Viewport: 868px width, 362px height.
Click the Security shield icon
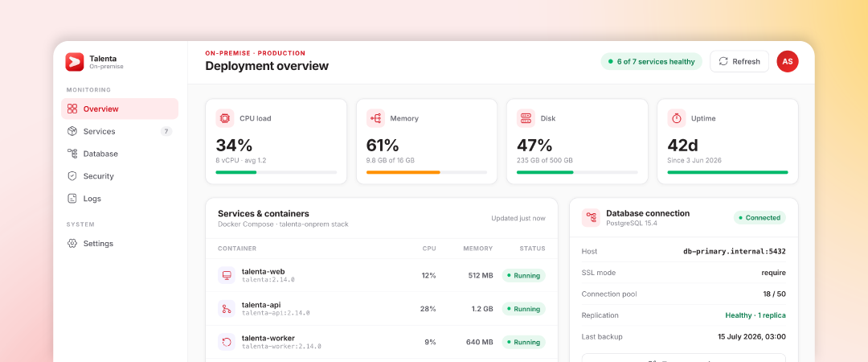click(72, 175)
